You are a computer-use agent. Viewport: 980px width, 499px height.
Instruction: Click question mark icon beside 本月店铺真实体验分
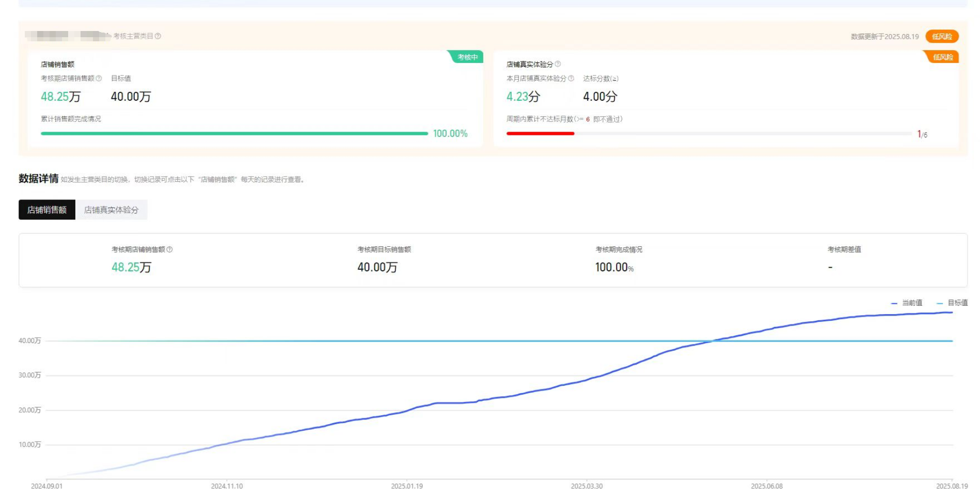pyautogui.click(x=571, y=79)
